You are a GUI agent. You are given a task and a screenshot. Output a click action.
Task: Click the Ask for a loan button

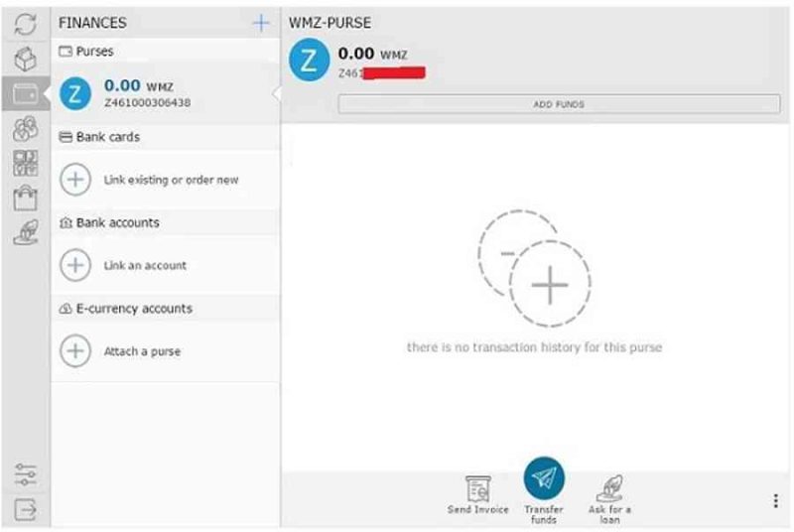609,498
